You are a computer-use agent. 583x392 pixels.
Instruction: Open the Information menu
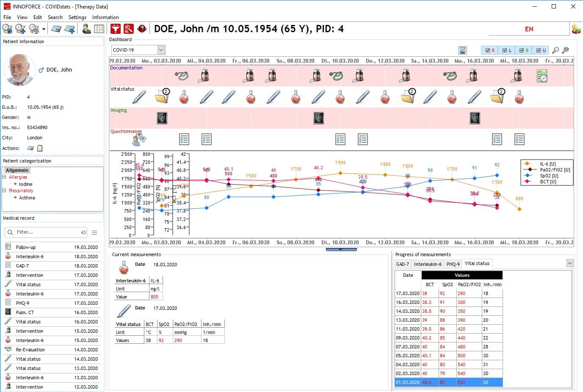[105, 17]
